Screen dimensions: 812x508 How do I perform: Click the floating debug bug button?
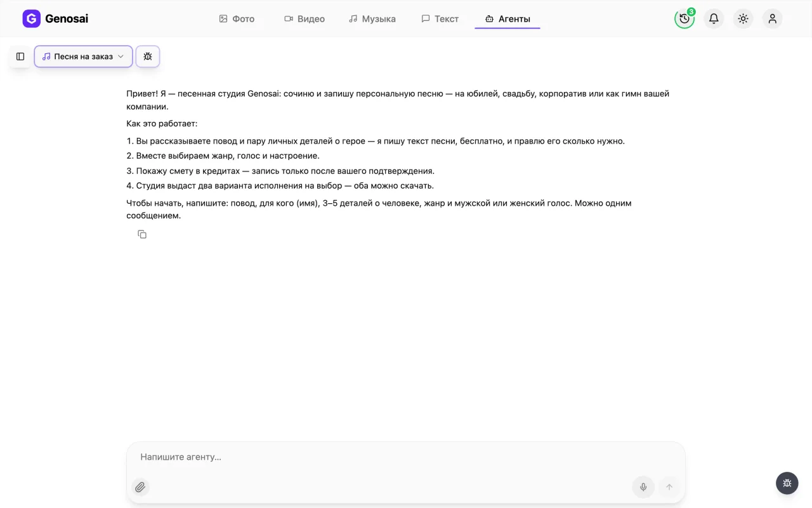(787, 483)
